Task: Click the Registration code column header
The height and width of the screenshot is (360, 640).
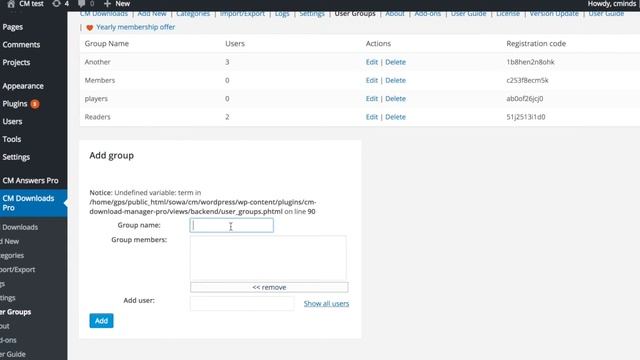Action: pos(536,44)
